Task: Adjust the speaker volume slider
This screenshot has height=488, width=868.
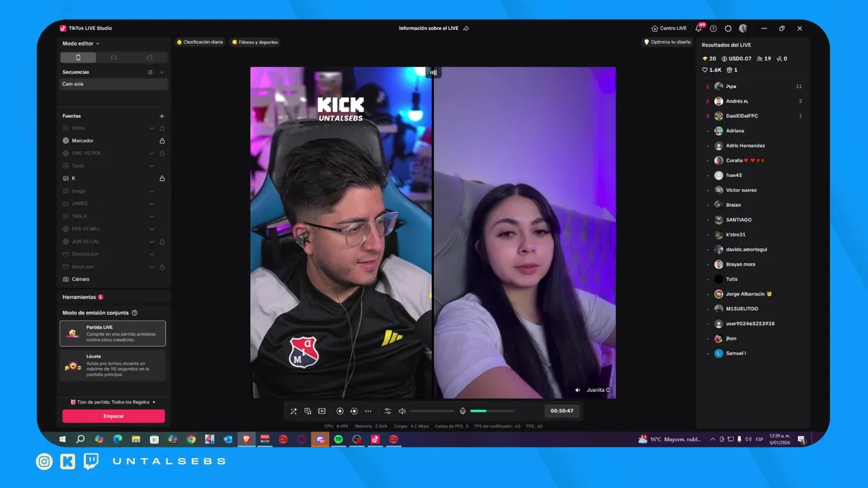Action: click(x=432, y=411)
